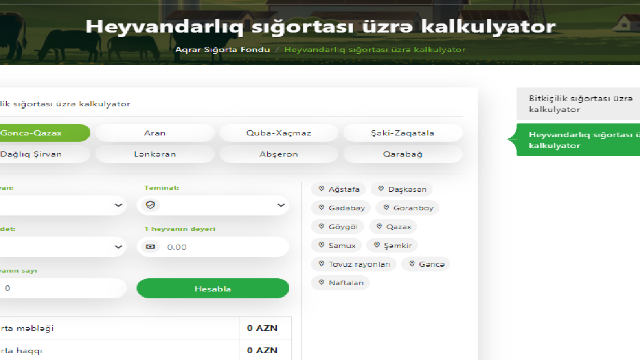Click the location pin icon beside Ağstafa
Screen dimensions: 640x360
tap(321, 189)
